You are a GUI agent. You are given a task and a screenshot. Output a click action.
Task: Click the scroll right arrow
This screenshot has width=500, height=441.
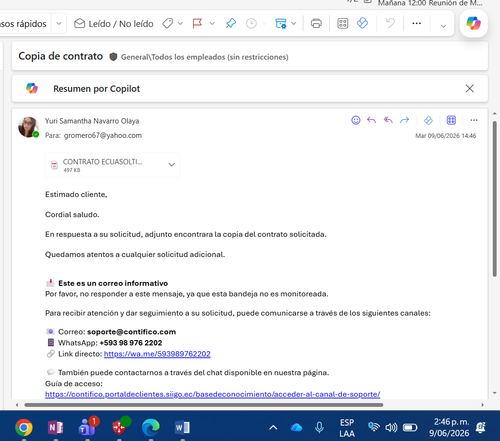coord(482,405)
